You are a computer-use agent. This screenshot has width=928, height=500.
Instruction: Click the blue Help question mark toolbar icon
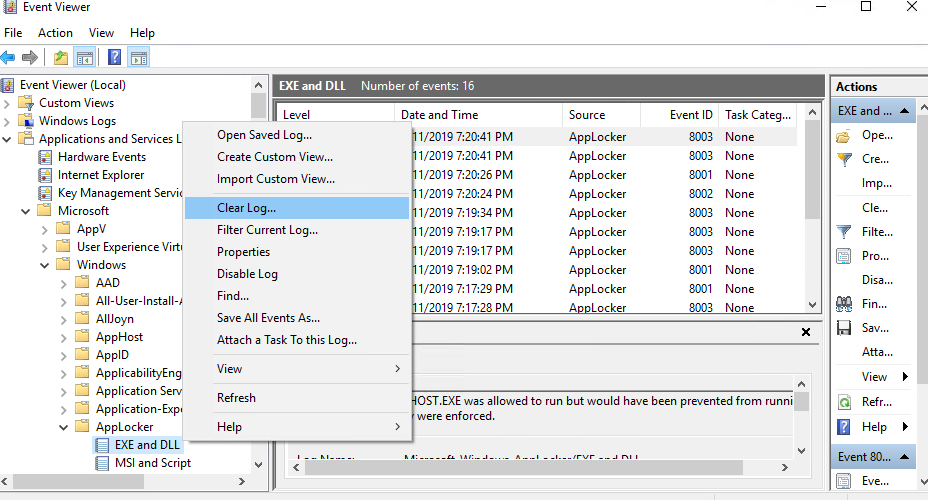[x=115, y=58]
